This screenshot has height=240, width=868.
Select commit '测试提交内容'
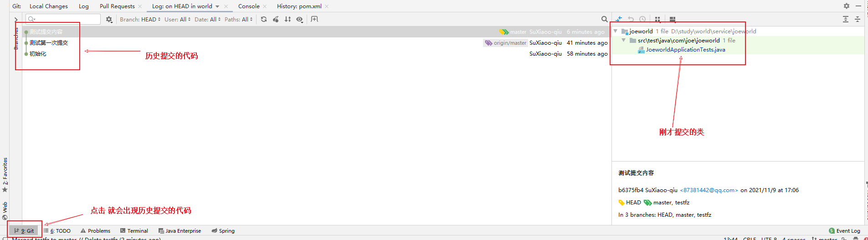pos(317,31)
